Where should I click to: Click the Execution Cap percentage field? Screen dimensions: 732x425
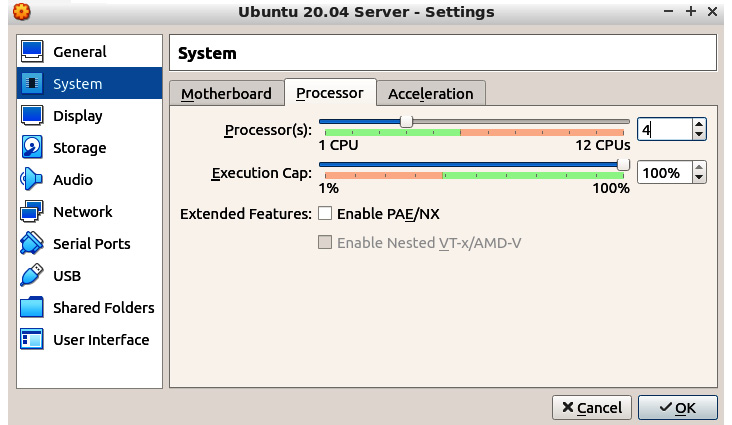click(x=665, y=173)
